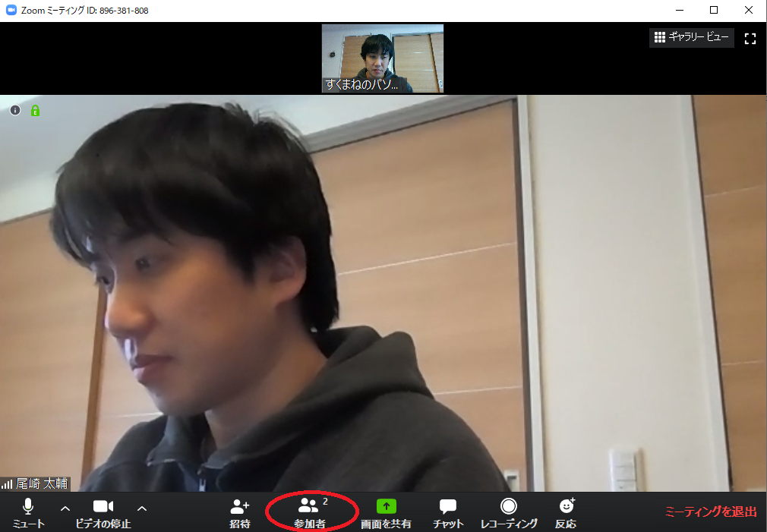The image size is (767, 532).
Task: Open the 招待 invite button
Action: pyautogui.click(x=240, y=513)
